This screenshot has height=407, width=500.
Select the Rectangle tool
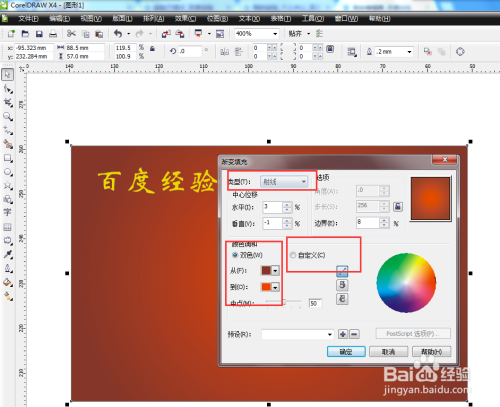[8, 158]
